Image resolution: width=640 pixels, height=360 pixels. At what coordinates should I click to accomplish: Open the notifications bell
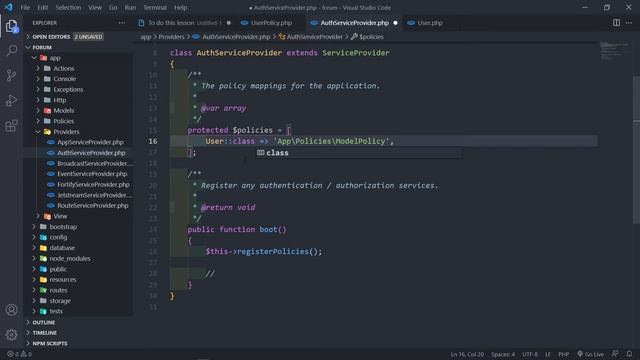[629, 354]
